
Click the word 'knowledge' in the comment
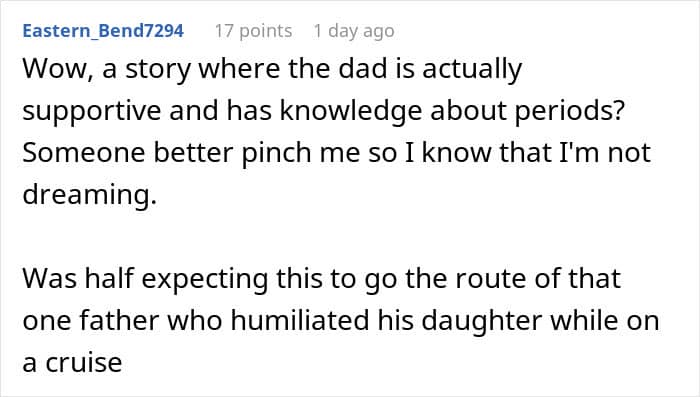pos(350,111)
